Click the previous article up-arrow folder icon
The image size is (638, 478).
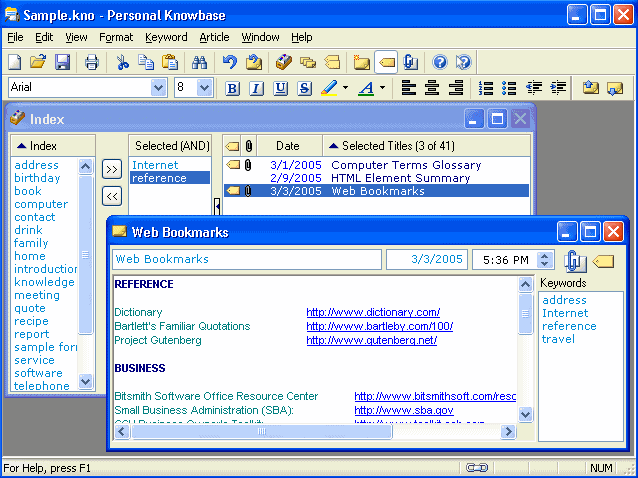pos(591,88)
